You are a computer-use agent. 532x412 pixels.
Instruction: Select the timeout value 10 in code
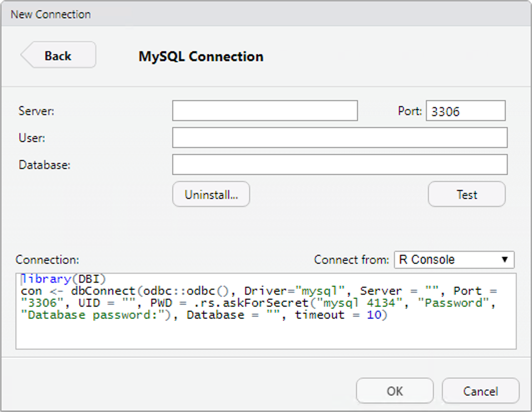coord(374,315)
